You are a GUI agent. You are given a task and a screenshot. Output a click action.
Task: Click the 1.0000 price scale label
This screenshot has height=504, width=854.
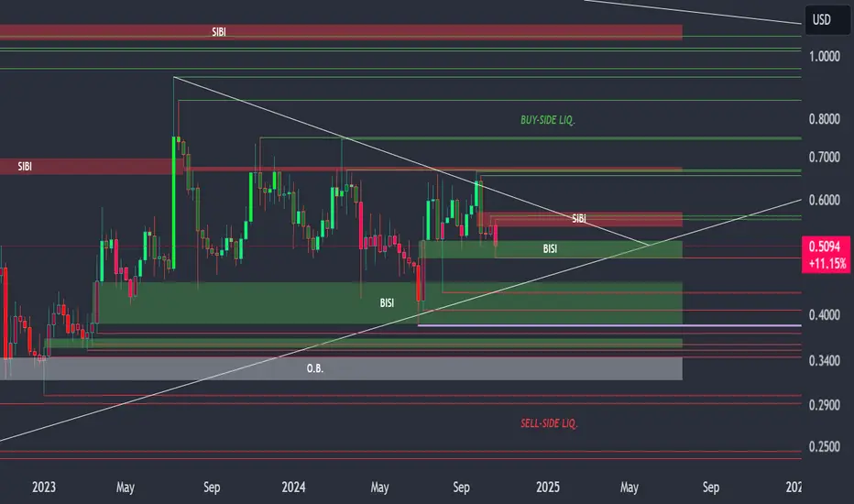coord(824,57)
